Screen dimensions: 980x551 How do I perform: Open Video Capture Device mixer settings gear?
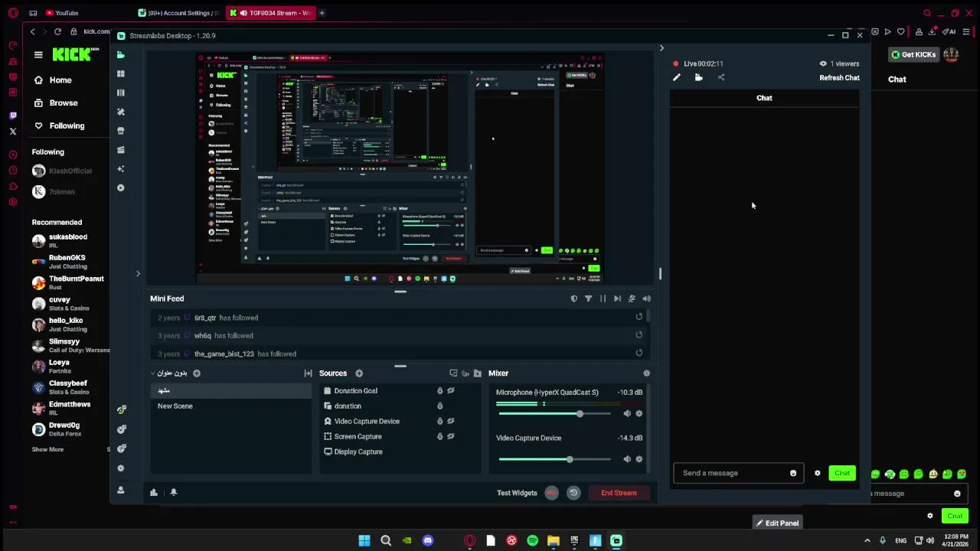(639, 459)
